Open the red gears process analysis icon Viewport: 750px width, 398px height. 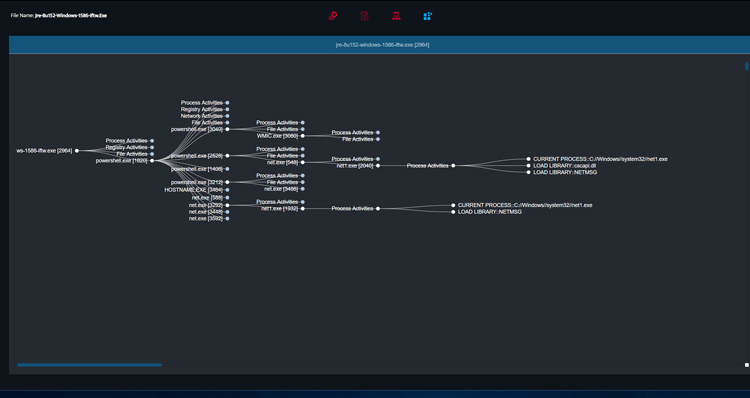click(333, 16)
